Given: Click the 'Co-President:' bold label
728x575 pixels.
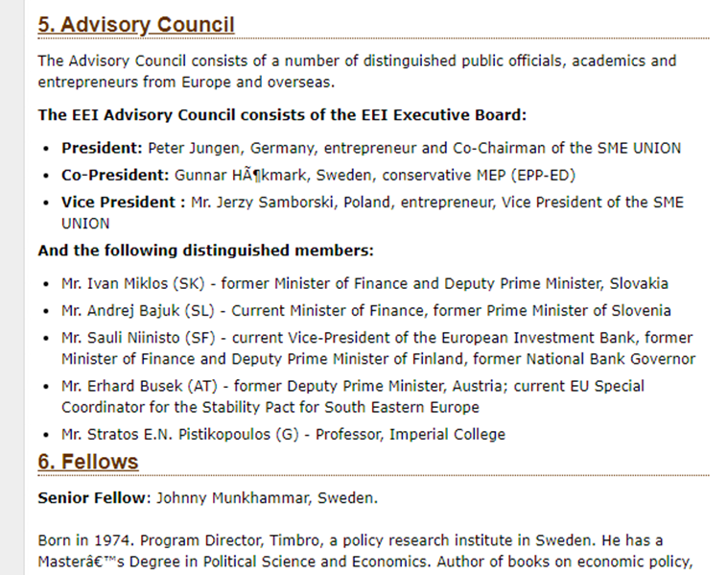Looking at the screenshot, I should pyautogui.click(x=115, y=176).
